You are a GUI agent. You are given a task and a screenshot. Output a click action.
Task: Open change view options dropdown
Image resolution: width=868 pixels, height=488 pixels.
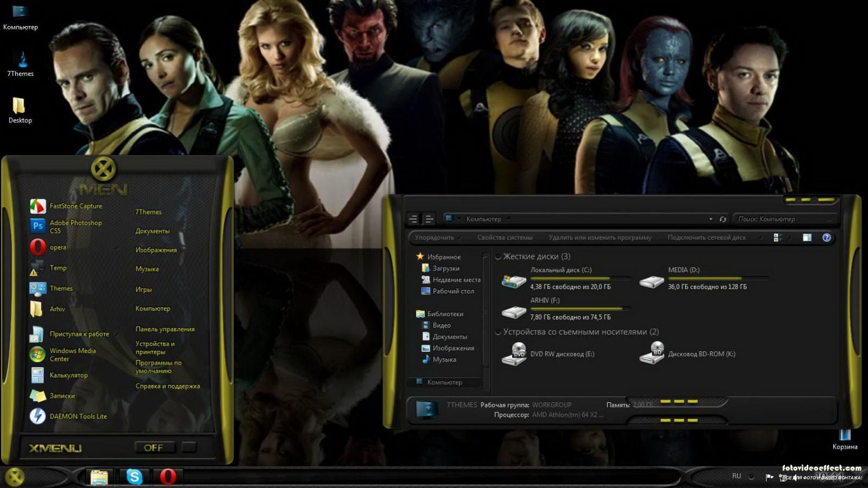(791, 238)
